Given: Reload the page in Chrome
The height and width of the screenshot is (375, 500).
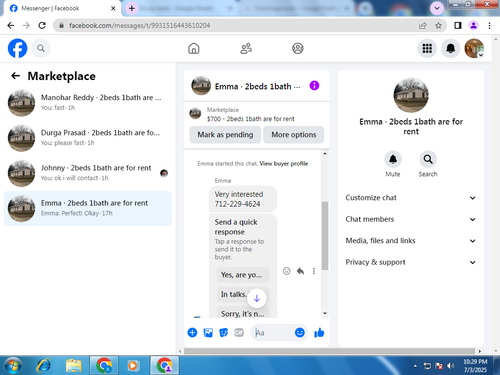Looking at the screenshot, I should (x=42, y=25).
